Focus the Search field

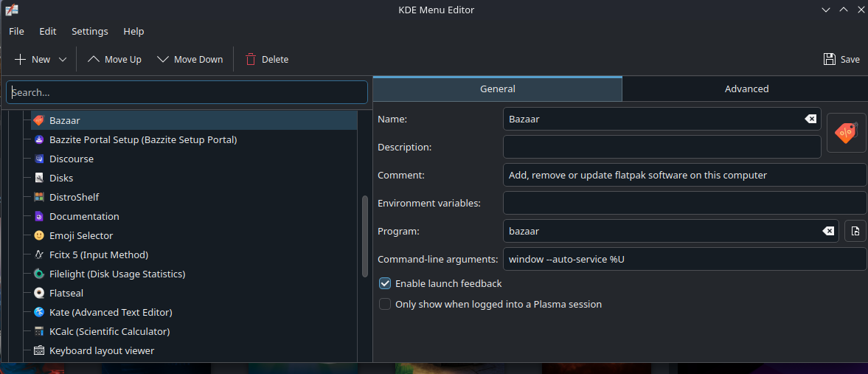(x=187, y=92)
